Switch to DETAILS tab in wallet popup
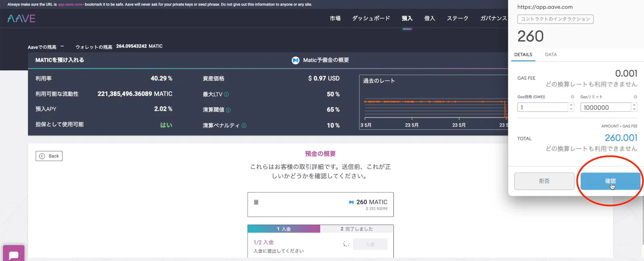Image resolution: width=644 pixels, height=261 pixels. pyautogui.click(x=523, y=55)
